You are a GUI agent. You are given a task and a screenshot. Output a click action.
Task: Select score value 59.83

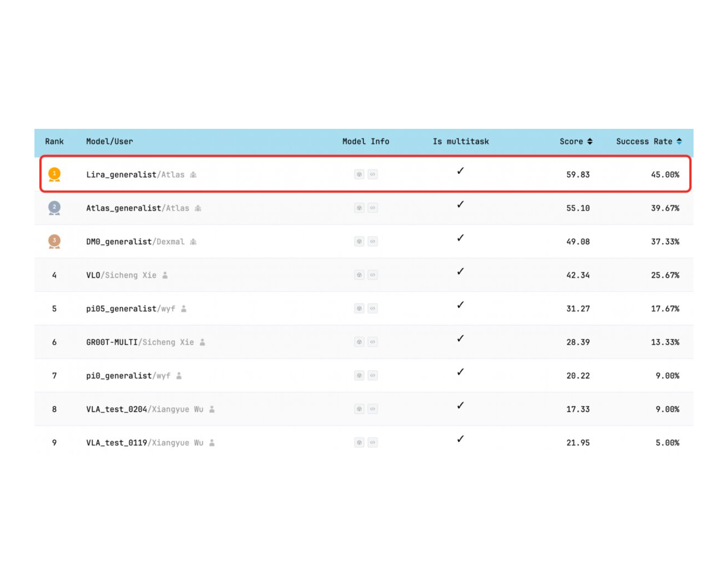point(578,175)
